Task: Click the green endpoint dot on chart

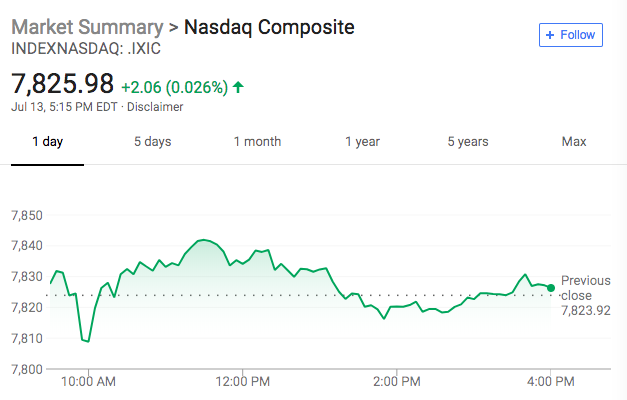Action: pos(551,288)
